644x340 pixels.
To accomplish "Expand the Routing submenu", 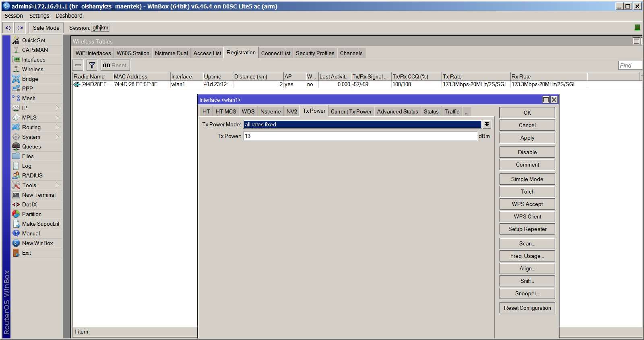I will (x=57, y=127).
